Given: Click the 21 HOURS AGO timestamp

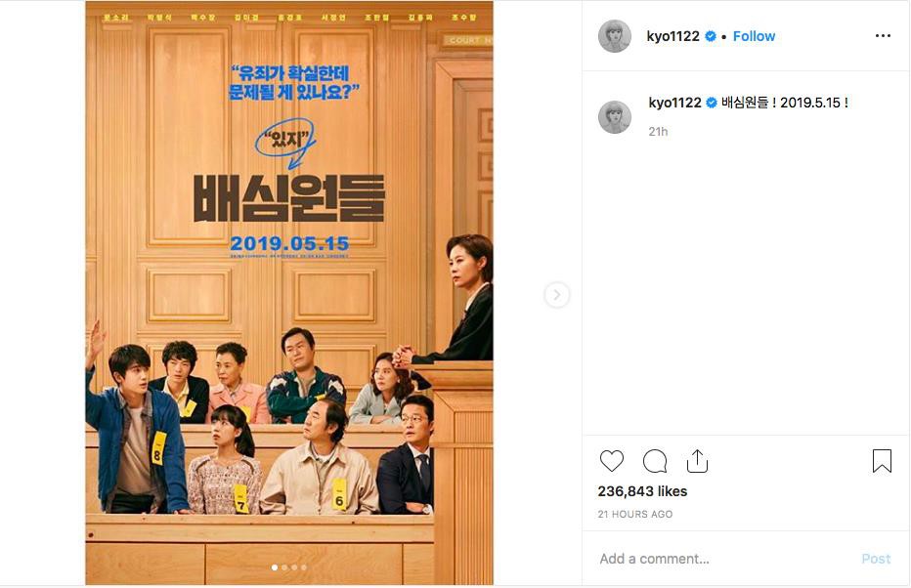Looking at the screenshot, I should coord(635,515).
